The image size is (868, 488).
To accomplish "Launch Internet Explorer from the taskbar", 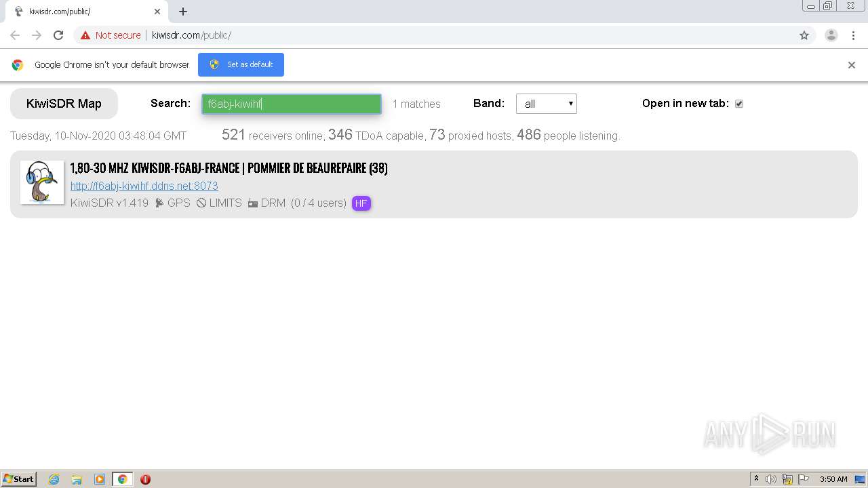I will 54,479.
